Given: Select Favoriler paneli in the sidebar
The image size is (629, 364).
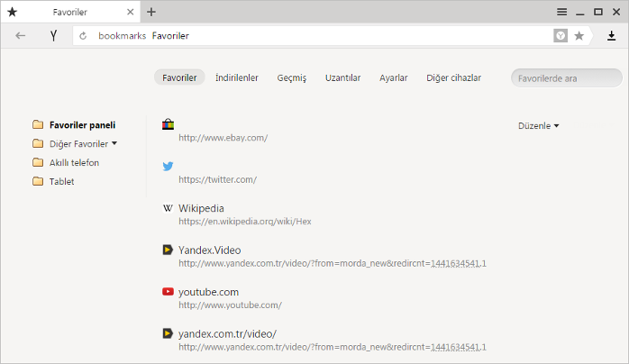Looking at the screenshot, I should pos(82,125).
